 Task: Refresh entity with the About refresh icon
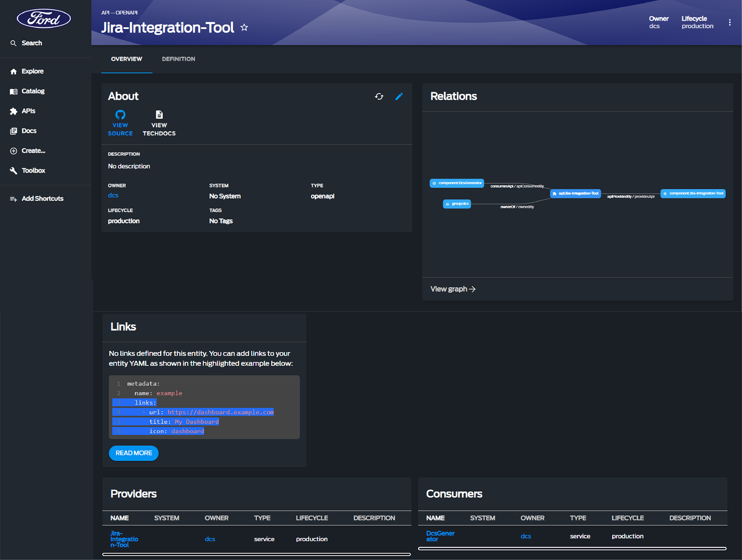click(x=379, y=96)
